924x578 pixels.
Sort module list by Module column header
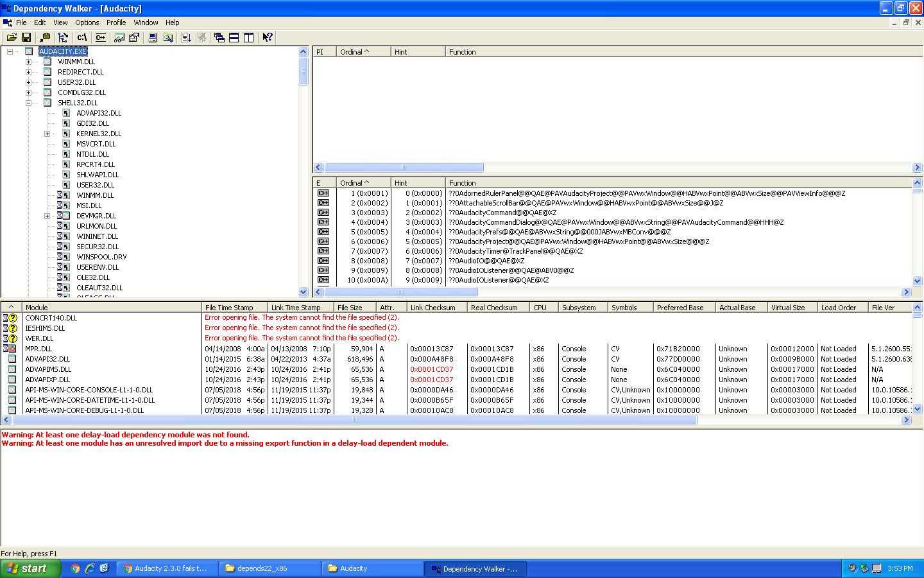point(112,308)
